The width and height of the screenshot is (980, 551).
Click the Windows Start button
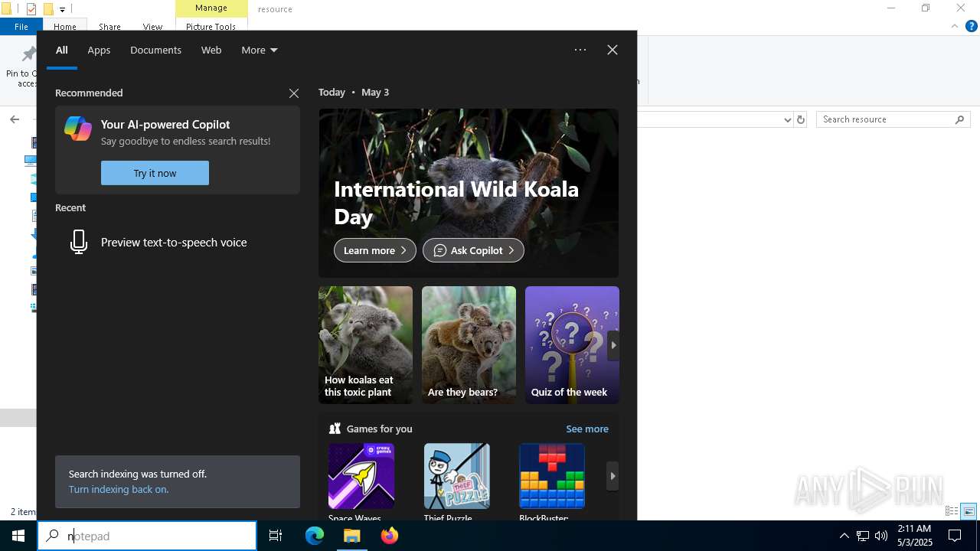[x=18, y=536]
